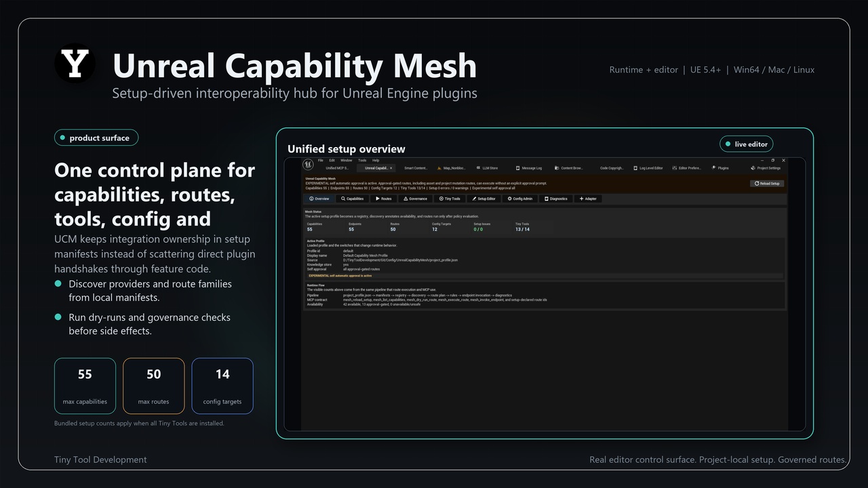The width and height of the screenshot is (868, 488).
Task: Open the Editor Preferences tab icon
Action: pos(675,168)
